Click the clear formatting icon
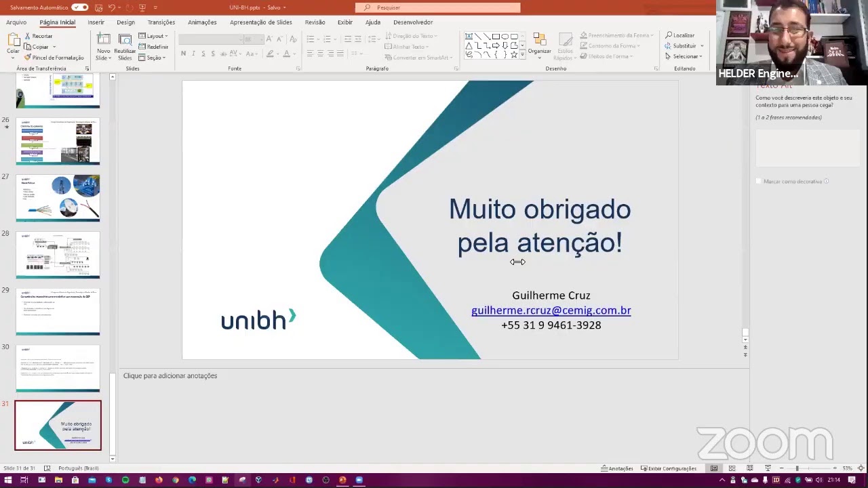 (x=294, y=39)
